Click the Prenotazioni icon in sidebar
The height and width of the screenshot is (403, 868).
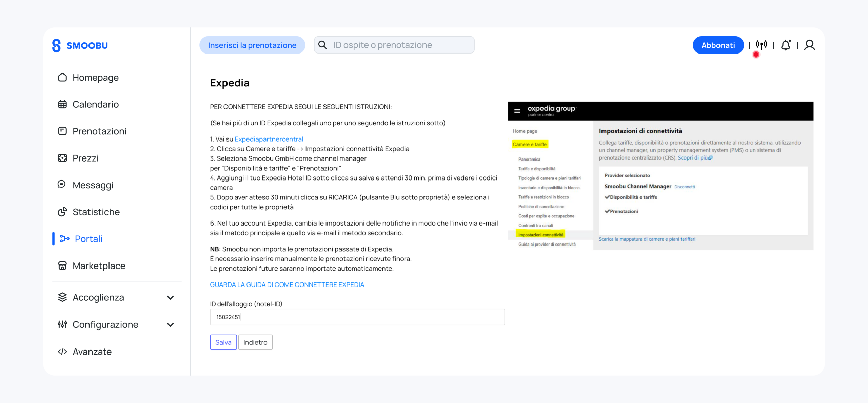pos(62,131)
